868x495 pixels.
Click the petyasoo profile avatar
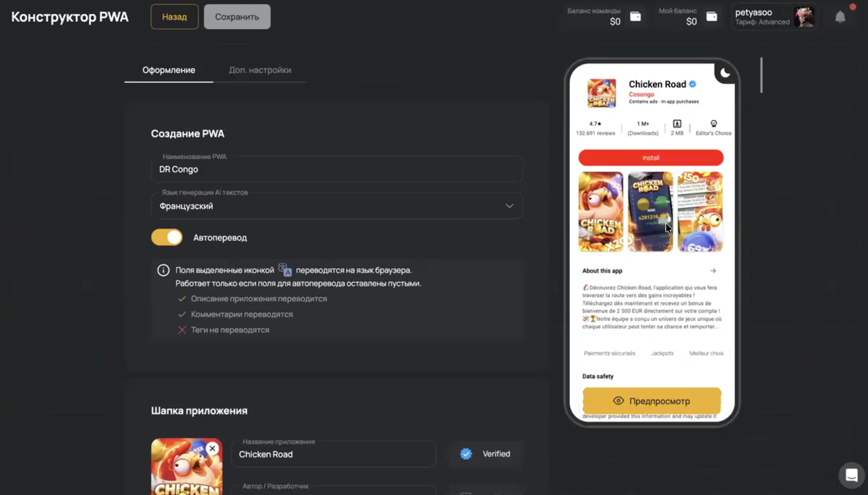pos(803,17)
